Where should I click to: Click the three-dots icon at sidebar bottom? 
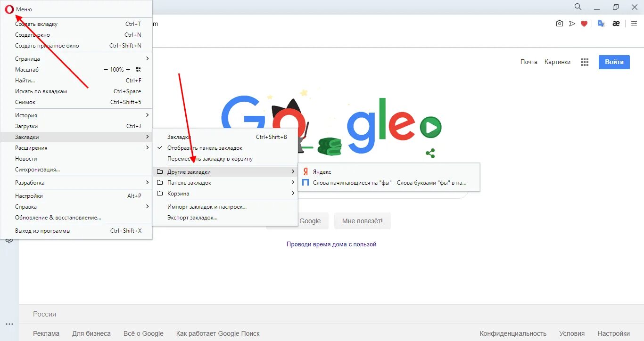tap(9, 324)
